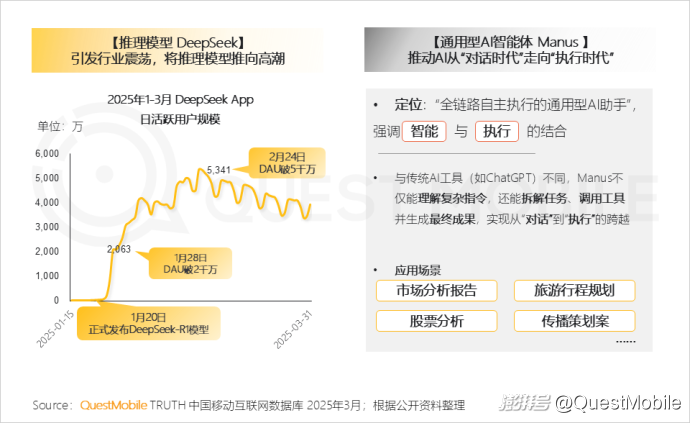Click the 根据公开资料整理 source note
The width and height of the screenshot is (690, 423).
(419, 405)
